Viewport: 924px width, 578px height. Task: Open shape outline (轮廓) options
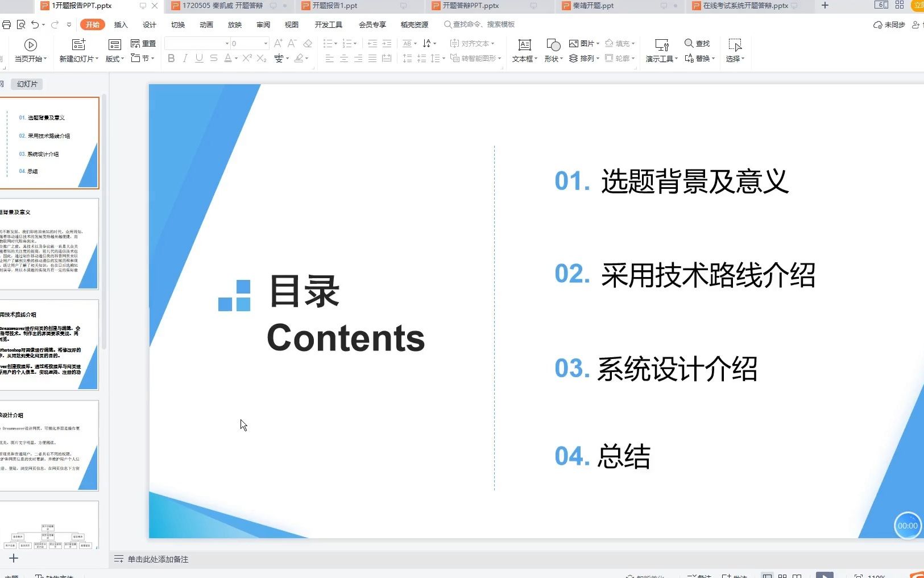point(620,58)
